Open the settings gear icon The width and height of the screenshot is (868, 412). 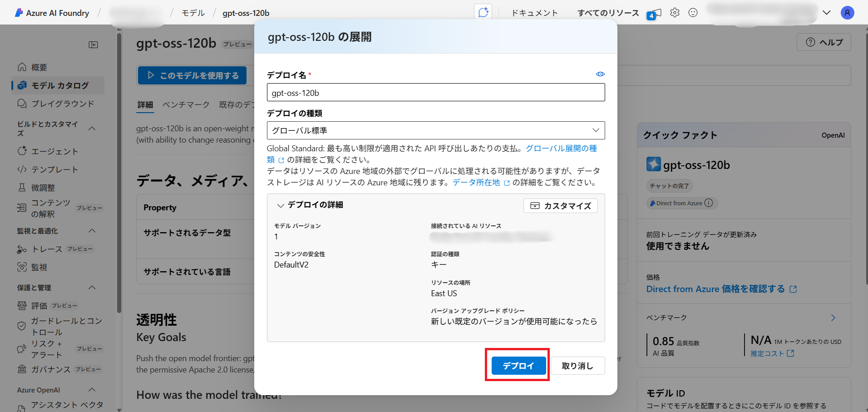[x=675, y=13]
